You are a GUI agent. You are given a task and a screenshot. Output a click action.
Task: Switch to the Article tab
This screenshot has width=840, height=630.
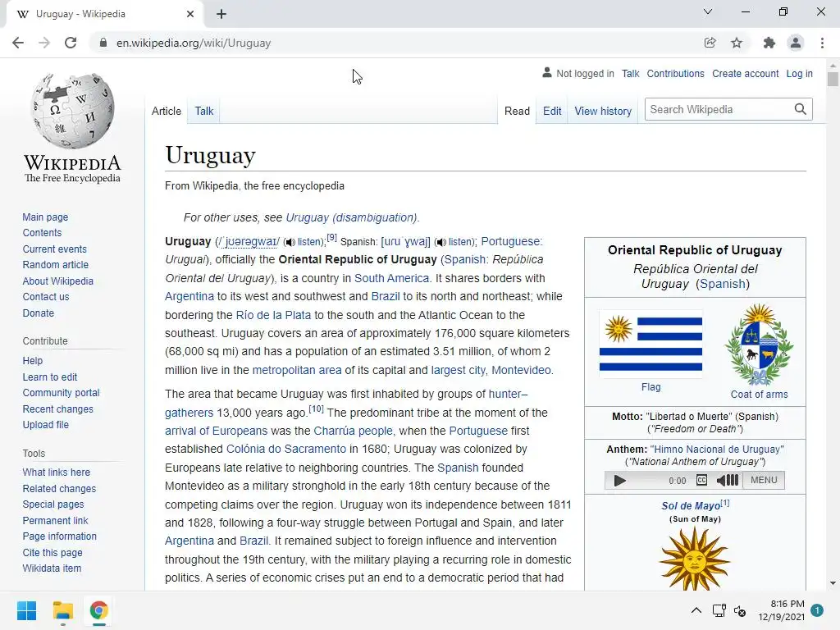(x=167, y=111)
